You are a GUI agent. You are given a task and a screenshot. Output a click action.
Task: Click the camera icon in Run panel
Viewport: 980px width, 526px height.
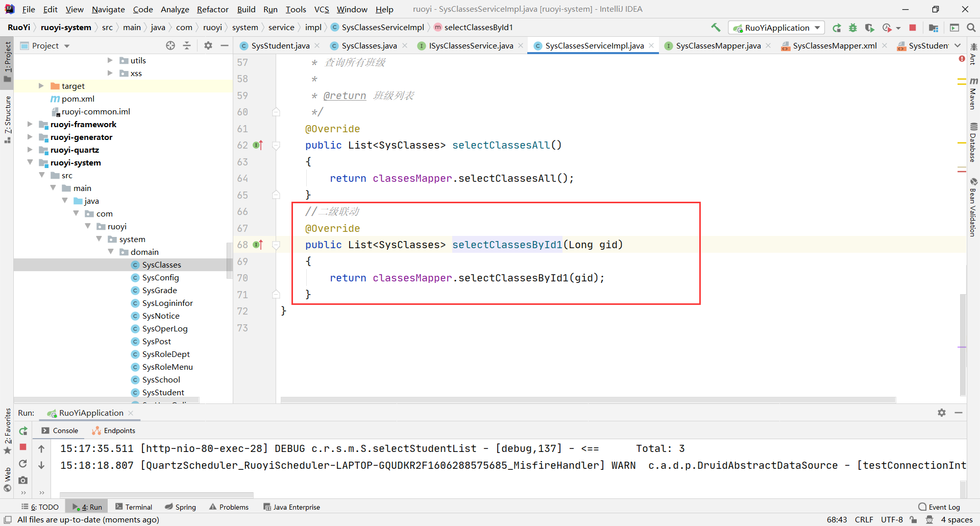[23, 480]
